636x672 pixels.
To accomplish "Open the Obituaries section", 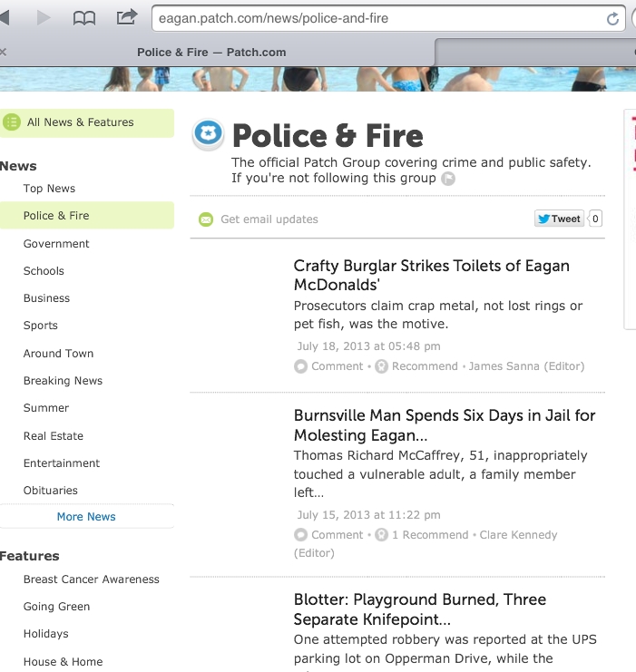I will (x=51, y=491).
